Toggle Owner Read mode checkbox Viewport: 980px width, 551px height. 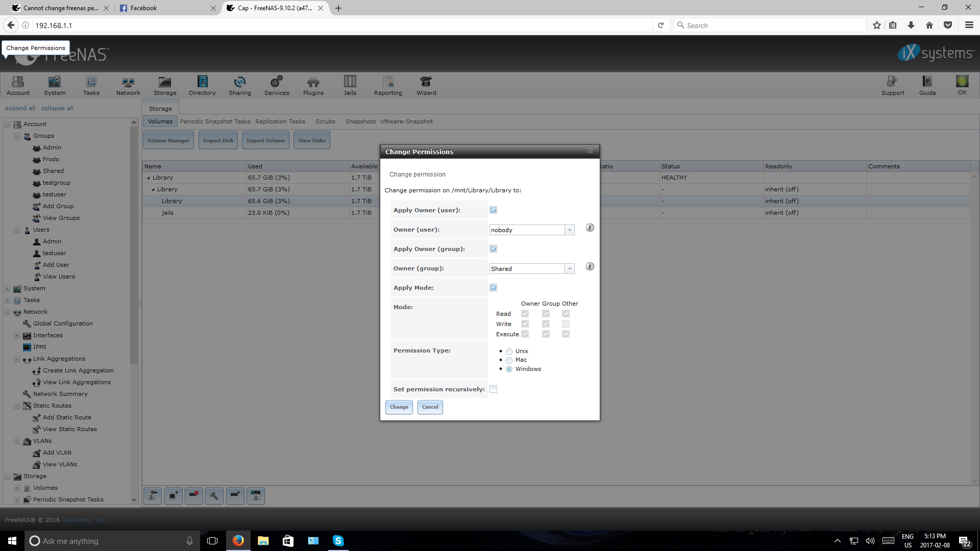click(x=525, y=313)
